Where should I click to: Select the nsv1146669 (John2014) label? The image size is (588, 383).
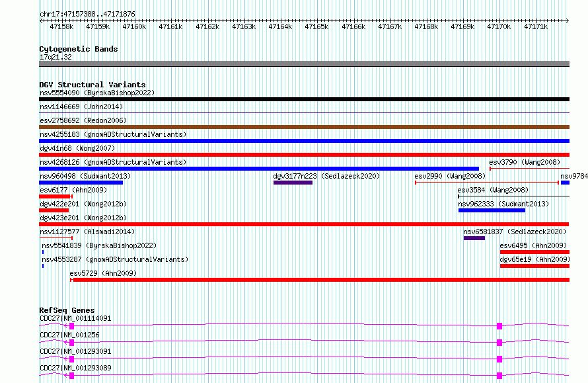[x=81, y=106]
